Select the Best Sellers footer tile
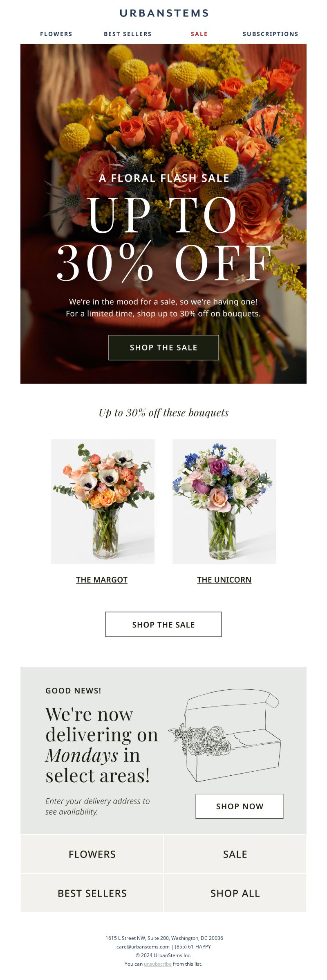 point(92,893)
